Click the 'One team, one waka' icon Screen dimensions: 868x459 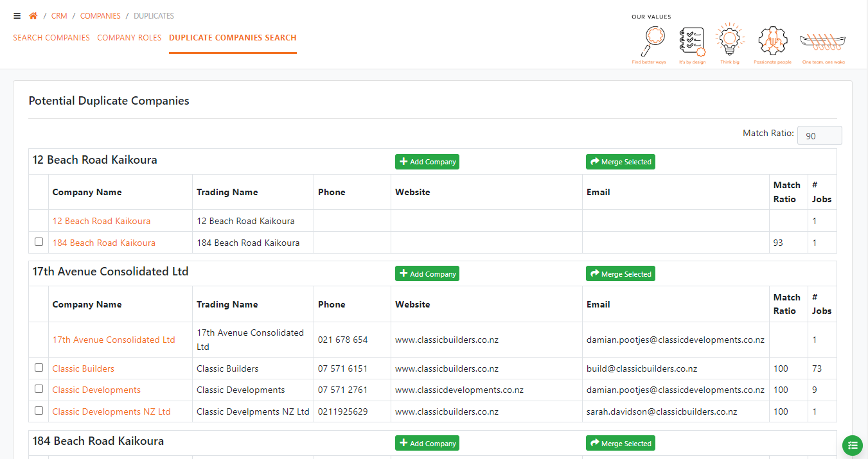point(823,43)
